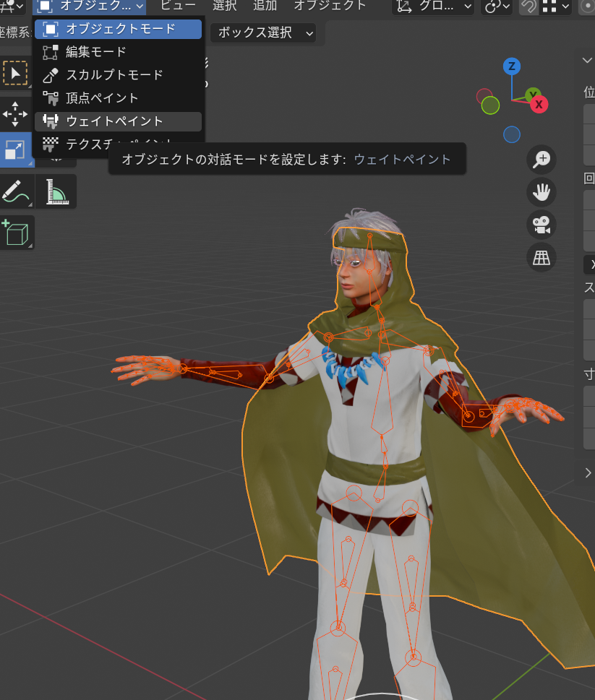Image resolution: width=595 pixels, height=700 pixels.
Task: Activate the Measure ruler tool
Action: point(56,192)
